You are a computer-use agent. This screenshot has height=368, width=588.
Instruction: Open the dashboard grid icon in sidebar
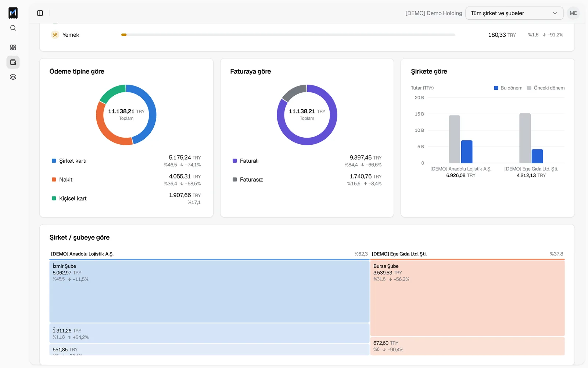[x=13, y=47]
